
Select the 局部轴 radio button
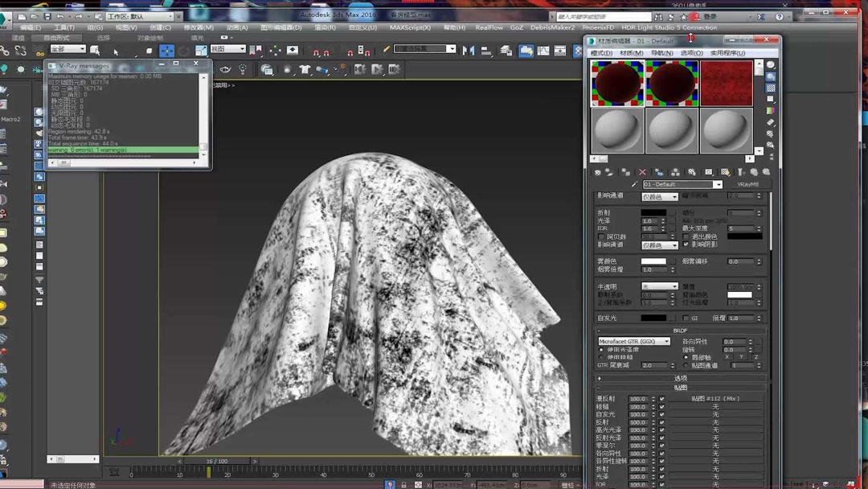point(686,357)
